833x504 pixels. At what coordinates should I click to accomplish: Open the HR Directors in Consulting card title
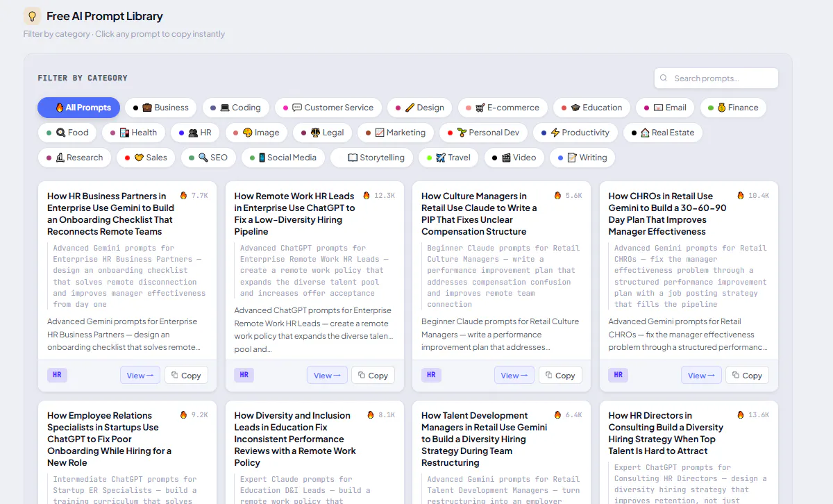pos(666,433)
